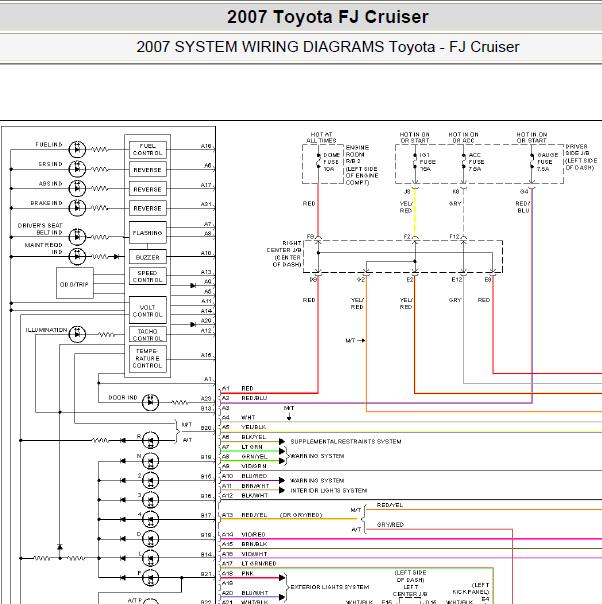Click the A9 'VIO/GRN' wire label
The width and height of the screenshot is (602, 604).
click(254, 466)
